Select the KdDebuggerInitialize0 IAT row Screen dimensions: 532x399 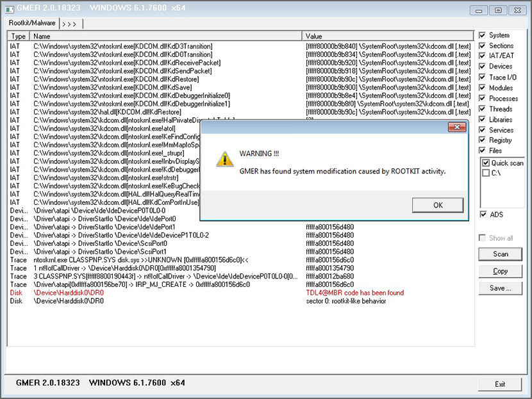tap(240, 95)
